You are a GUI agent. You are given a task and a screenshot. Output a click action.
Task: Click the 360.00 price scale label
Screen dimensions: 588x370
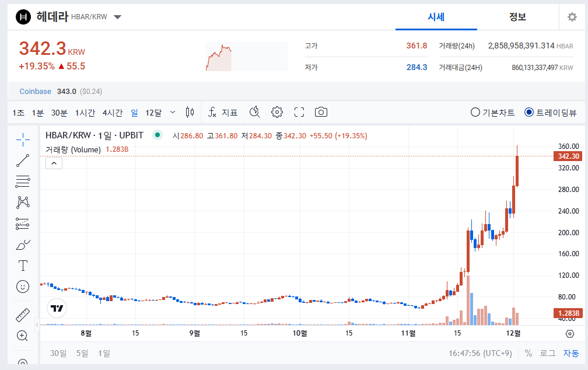point(569,146)
